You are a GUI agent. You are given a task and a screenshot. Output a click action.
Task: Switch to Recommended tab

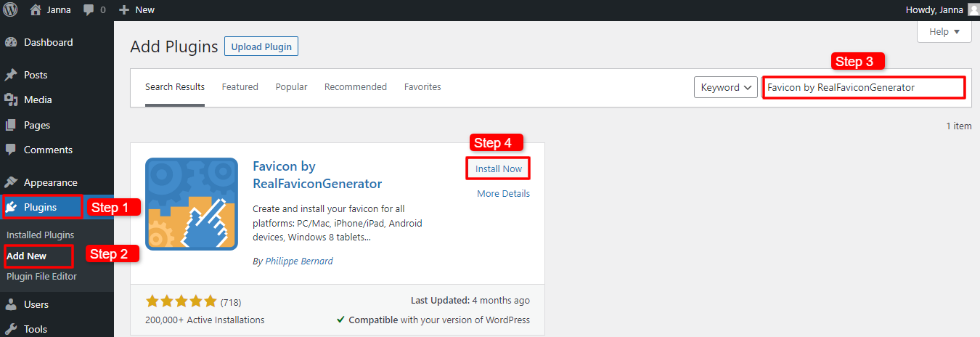(356, 86)
